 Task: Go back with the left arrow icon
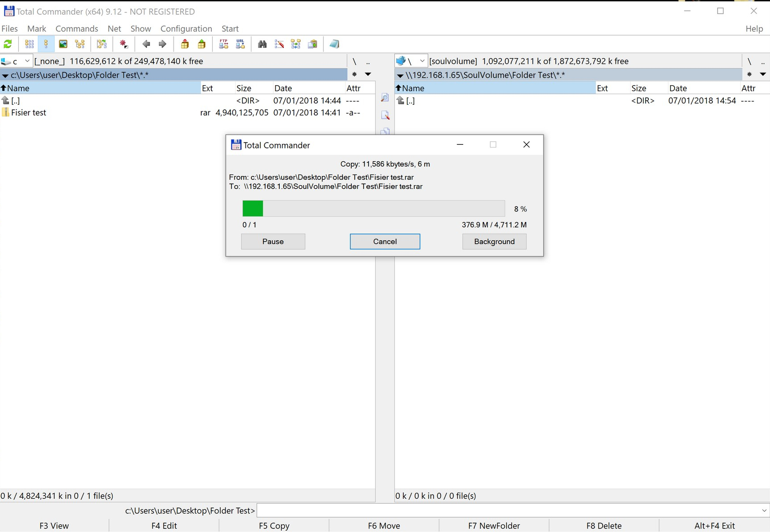[146, 44]
